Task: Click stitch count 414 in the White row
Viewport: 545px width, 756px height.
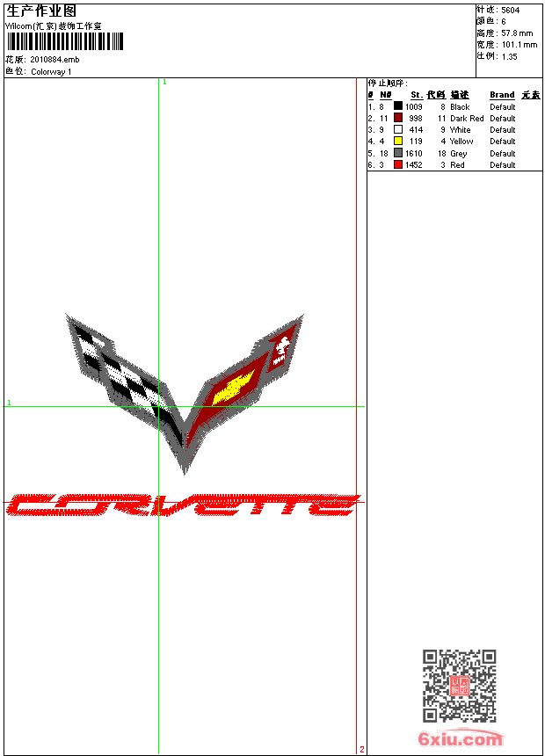Action: (x=416, y=130)
